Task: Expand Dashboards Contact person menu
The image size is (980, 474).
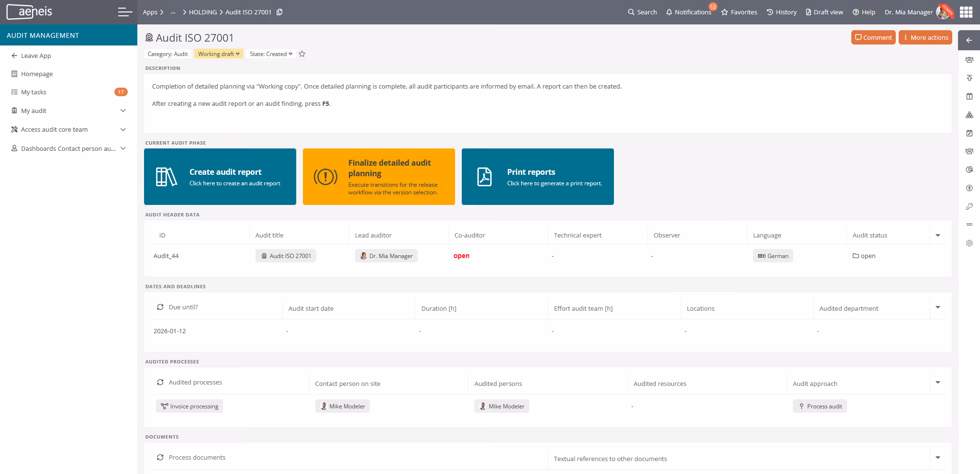Action: coord(123,148)
